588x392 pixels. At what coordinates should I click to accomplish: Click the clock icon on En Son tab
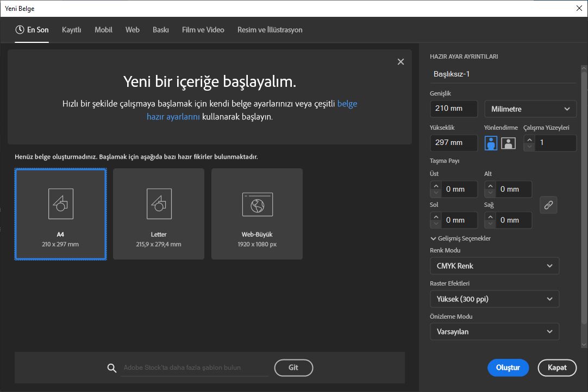click(x=20, y=30)
